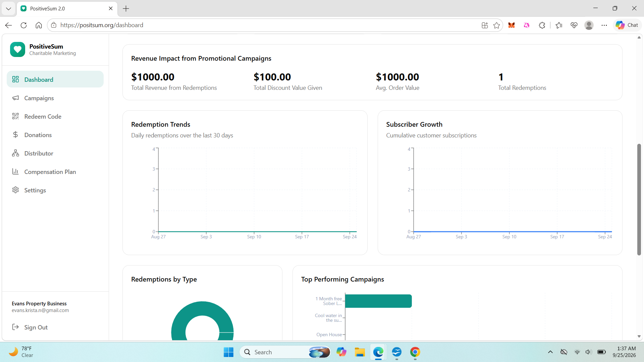Click the Redeem Code QR icon
Image resolution: width=644 pixels, height=362 pixels.
point(15,116)
